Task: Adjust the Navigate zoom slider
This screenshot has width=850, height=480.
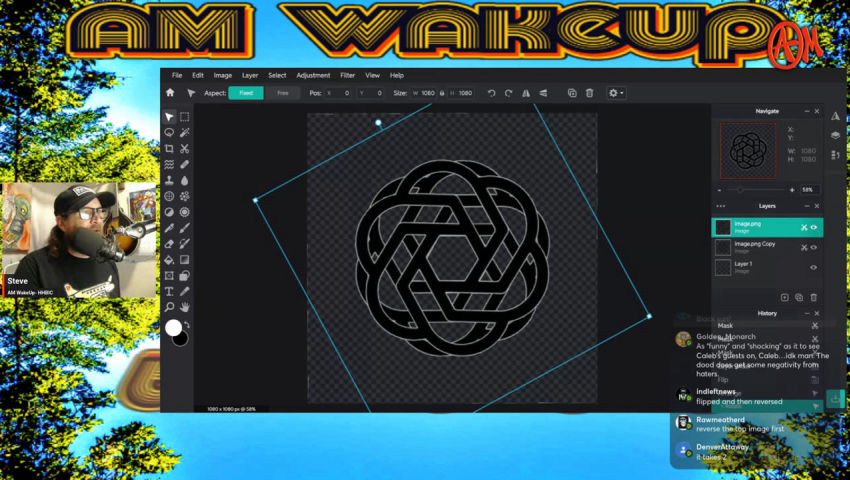Action: (740, 189)
